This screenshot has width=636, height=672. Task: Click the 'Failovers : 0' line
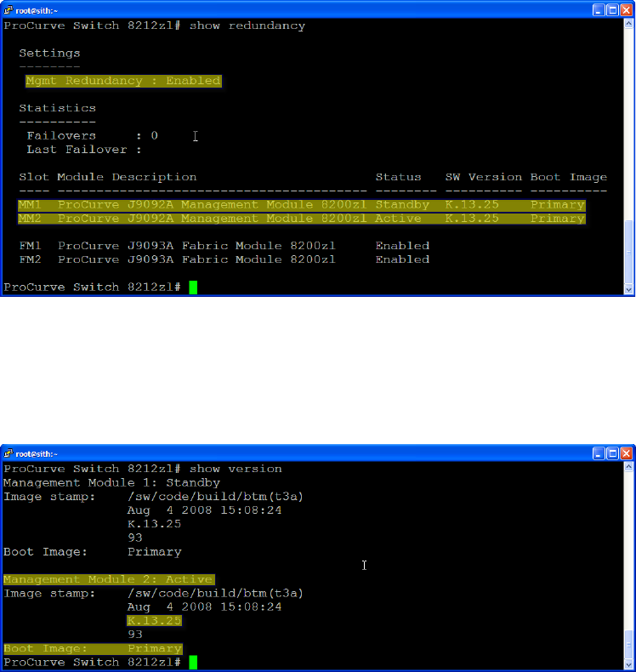(92, 136)
